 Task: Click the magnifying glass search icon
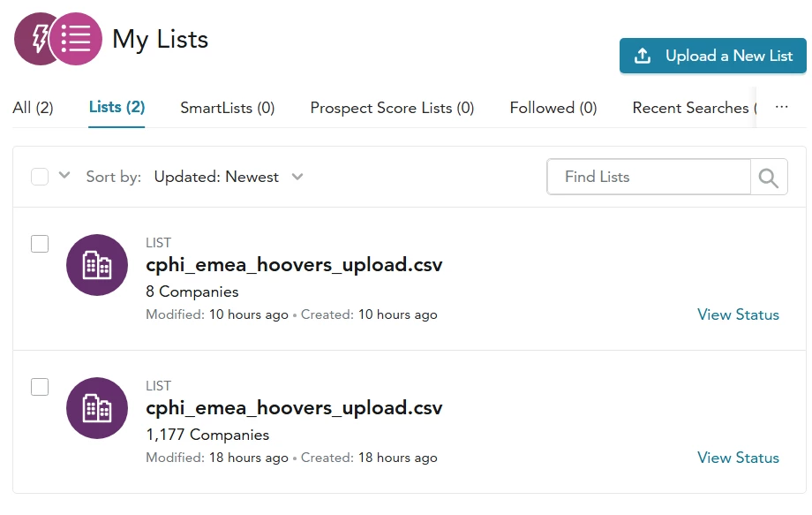point(769,178)
